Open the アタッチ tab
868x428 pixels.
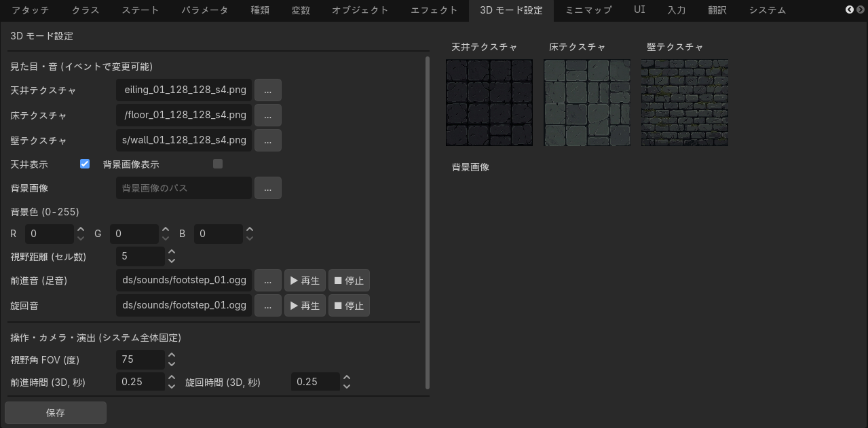pos(30,10)
